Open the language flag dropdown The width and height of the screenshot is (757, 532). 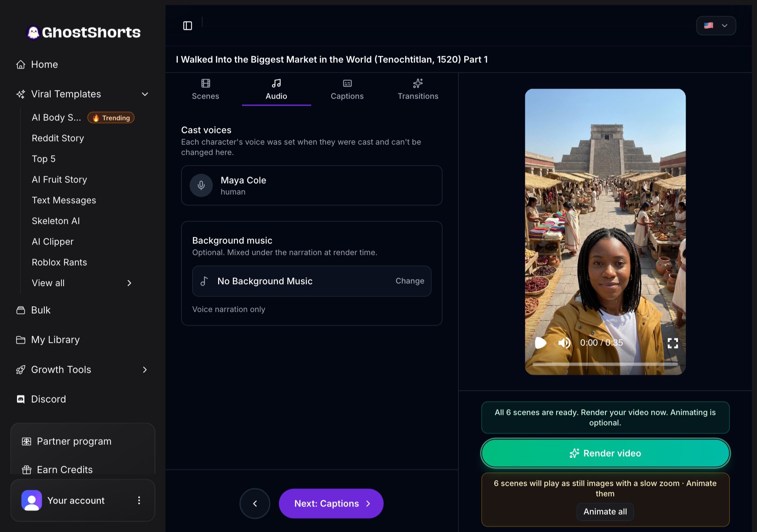click(x=716, y=25)
